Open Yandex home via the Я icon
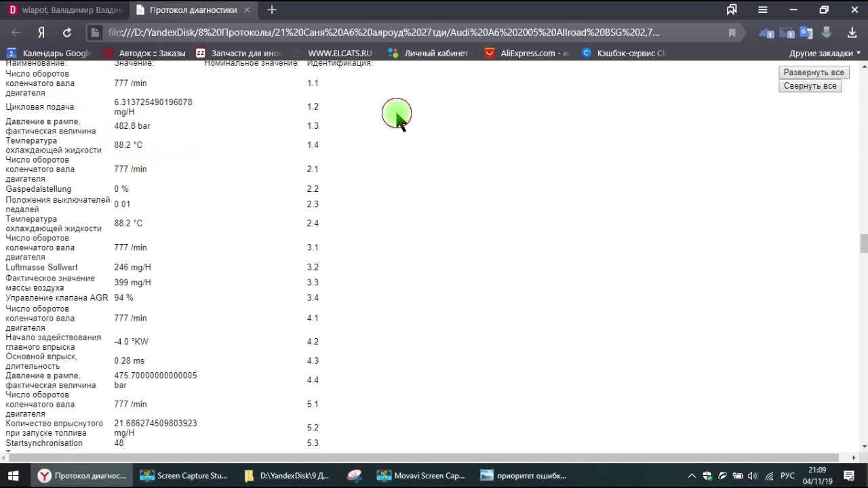The width and height of the screenshot is (868, 488). click(x=41, y=33)
